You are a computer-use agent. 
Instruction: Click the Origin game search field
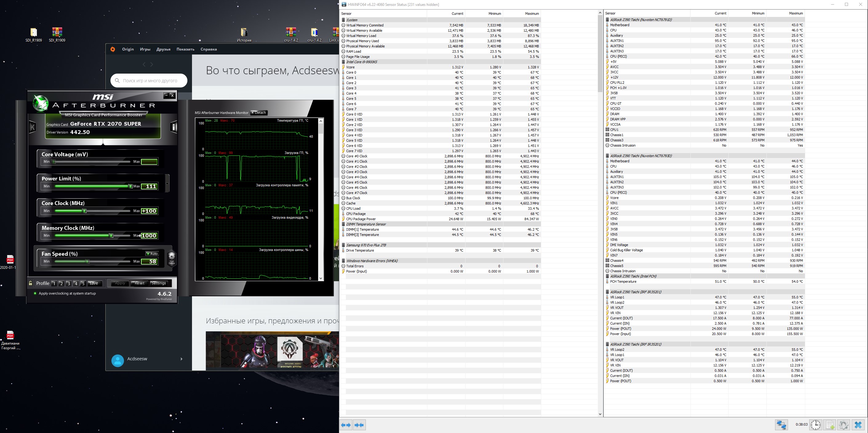(x=150, y=81)
